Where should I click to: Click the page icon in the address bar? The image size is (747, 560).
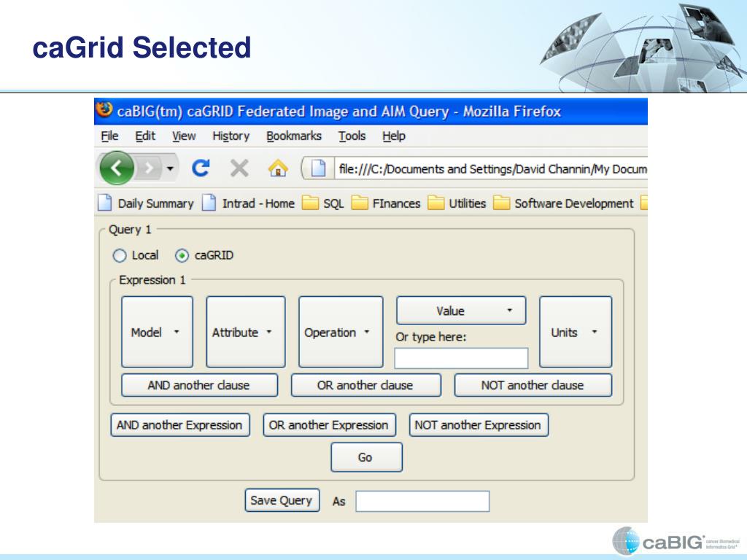coord(318,168)
